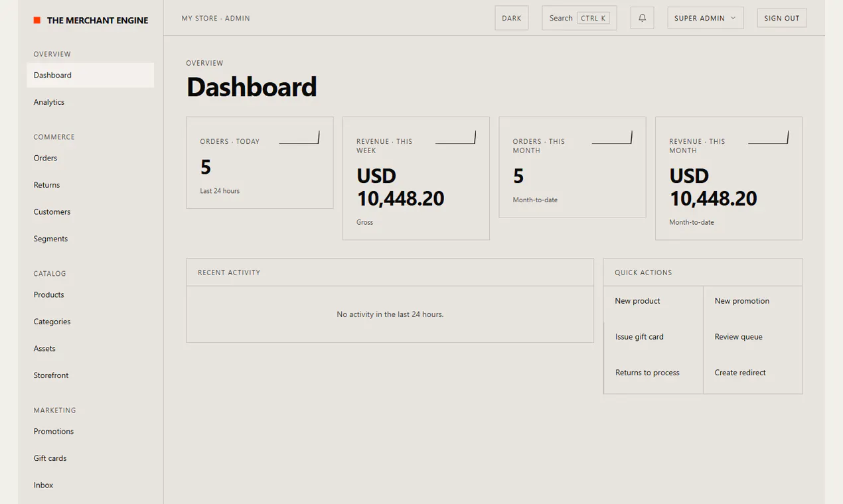Click the Revenue · This Month sparkline
Image resolution: width=843 pixels, height=504 pixels.
tap(768, 137)
